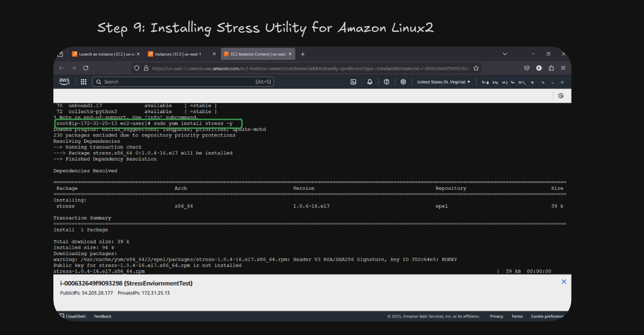Reload the current page
Screen dimensions: 644x335
[x=86, y=68]
